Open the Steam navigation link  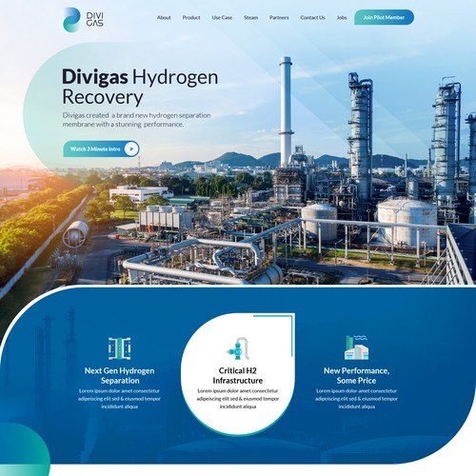pos(250,17)
